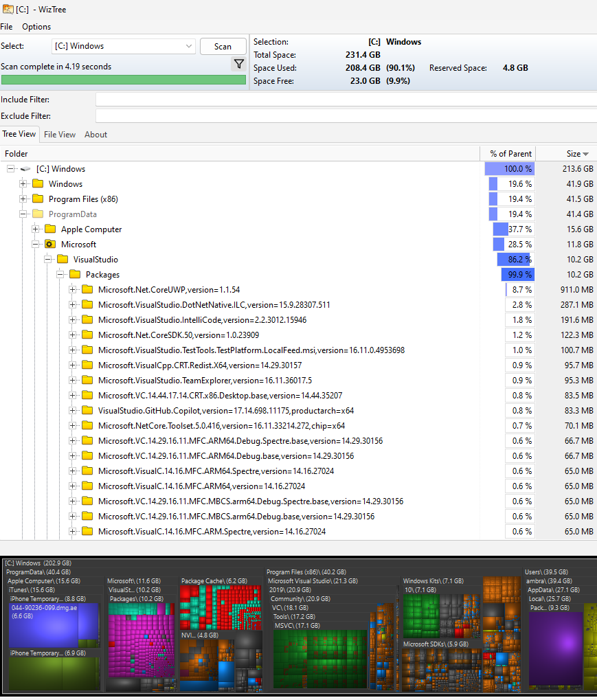Open the drive selection dropdown
Image resolution: width=597 pixels, height=700 pixels.
pyautogui.click(x=189, y=46)
